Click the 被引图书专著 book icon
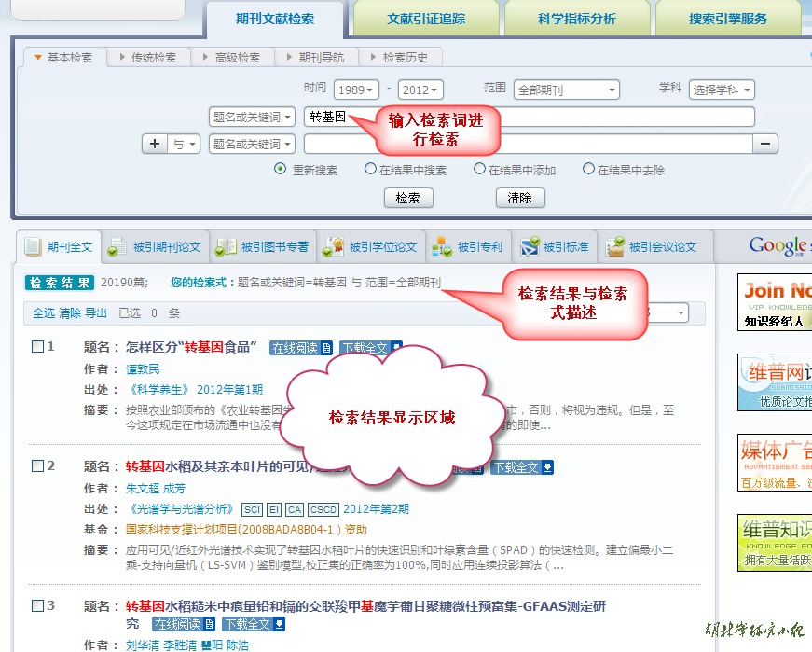 click(226, 247)
